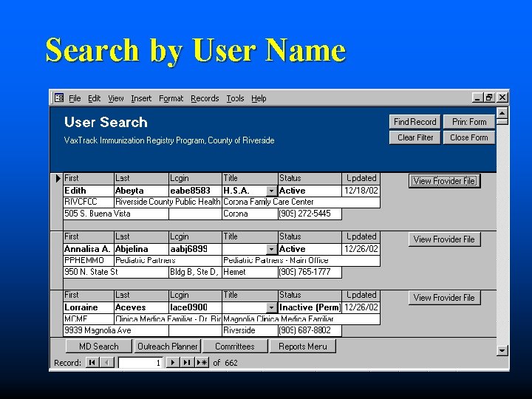Click city field Corona
The height and width of the screenshot is (399, 532).
(x=250, y=214)
